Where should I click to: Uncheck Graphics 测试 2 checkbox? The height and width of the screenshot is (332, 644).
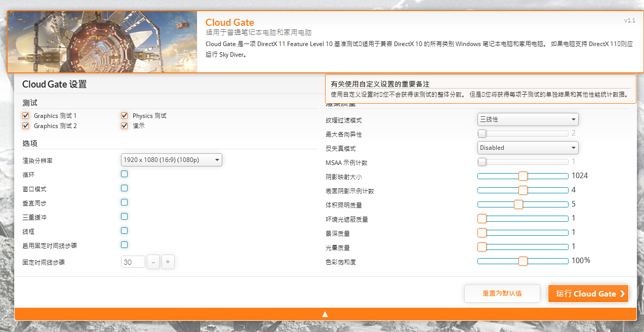pyautogui.click(x=26, y=126)
